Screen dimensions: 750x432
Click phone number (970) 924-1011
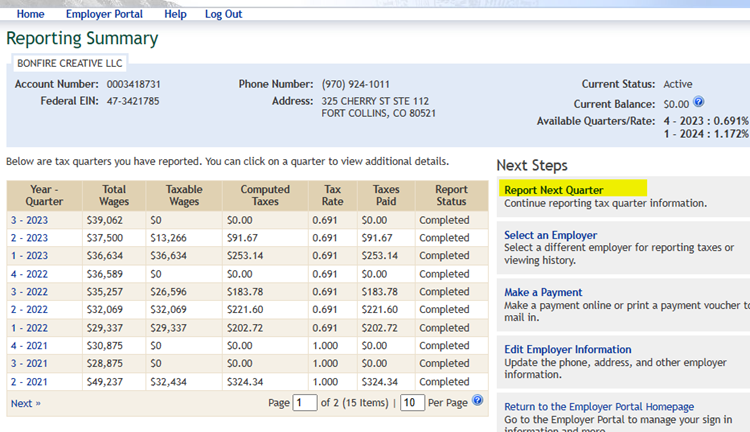355,84
